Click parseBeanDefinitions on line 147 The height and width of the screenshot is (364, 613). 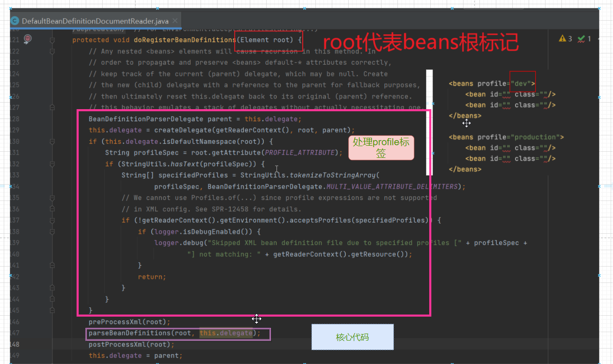(129, 333)
